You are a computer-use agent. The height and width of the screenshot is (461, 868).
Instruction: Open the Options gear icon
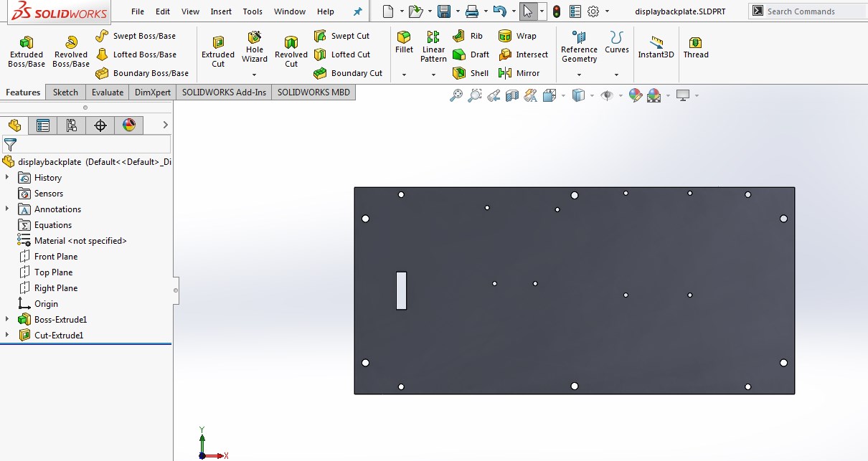pos(593,11)
